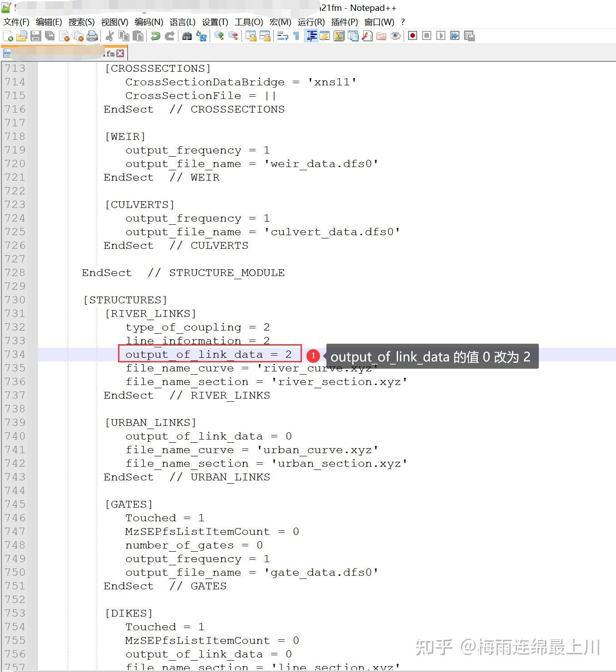Open the 编码(N) menu
The height and width of the screenshot is (672, 616).
click(x=149, y=22)
